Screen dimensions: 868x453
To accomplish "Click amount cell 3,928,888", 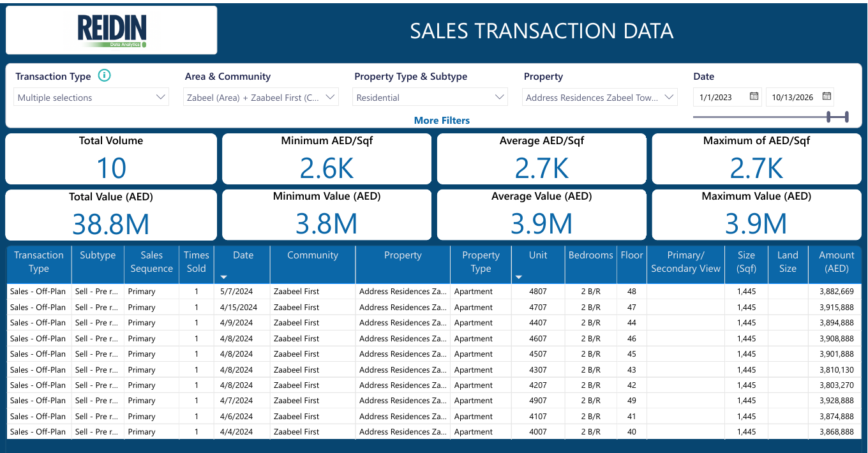I will 835,401.
